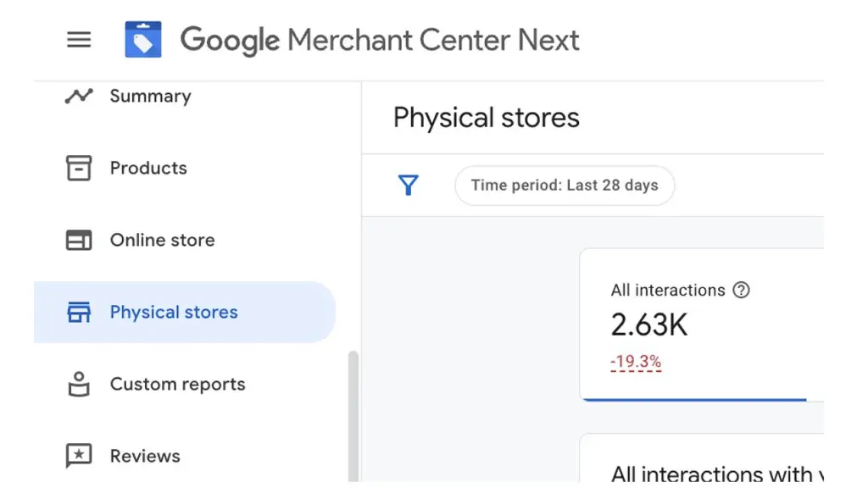This screenshot has height=488, width=868.
Task: Open the hamburger main menu
Action: 79,40
